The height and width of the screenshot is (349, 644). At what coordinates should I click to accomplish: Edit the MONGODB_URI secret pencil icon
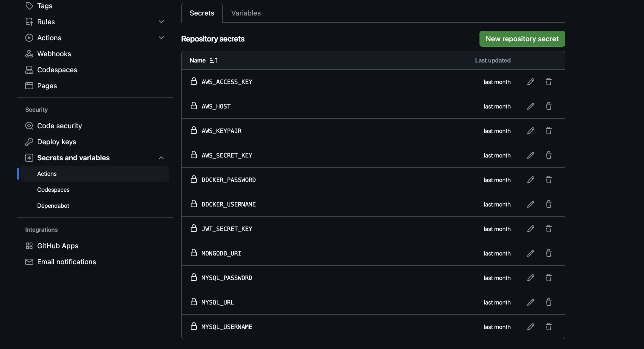pos(530,253)
